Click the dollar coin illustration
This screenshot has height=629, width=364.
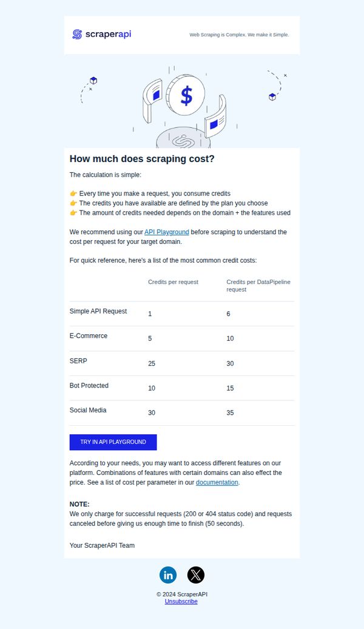coord(186,95)
